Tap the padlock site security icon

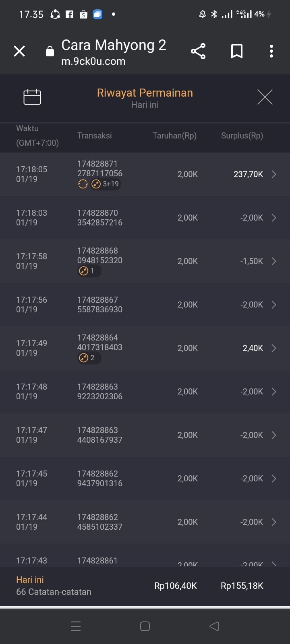pyautogui.click(x=50, y=52)
